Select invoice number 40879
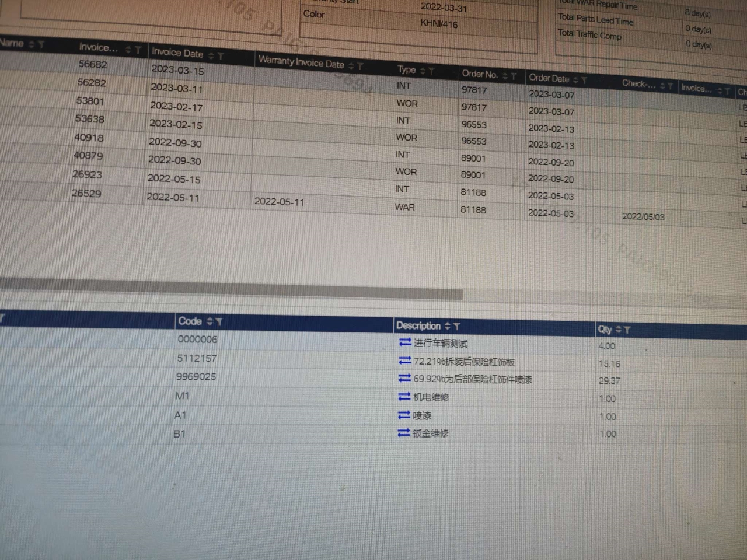The width and height of the screenshot is (747, 560). tap(88, 156)
